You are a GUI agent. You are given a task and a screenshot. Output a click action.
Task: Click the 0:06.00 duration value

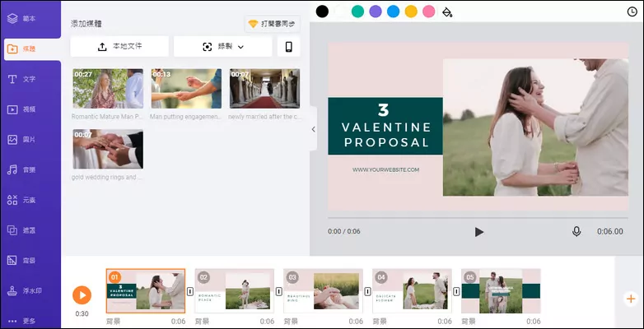pos(610,232)
